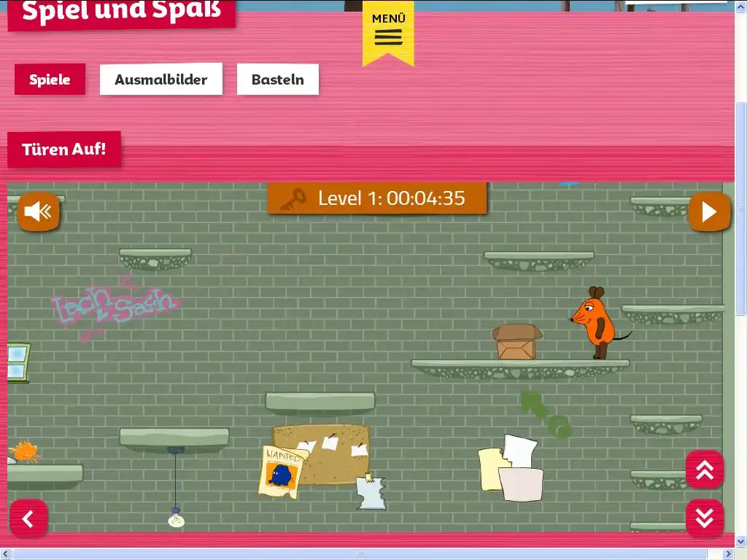Click the red double-down arrow button
Viewport: 747px width, 560px height.
click(705, 518)
